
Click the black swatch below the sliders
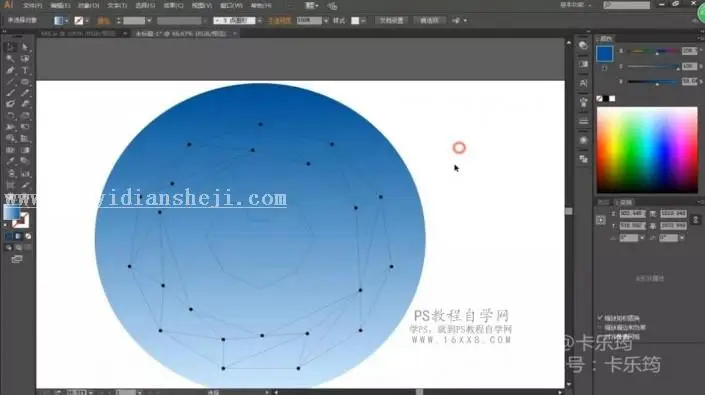coord(606,98)
